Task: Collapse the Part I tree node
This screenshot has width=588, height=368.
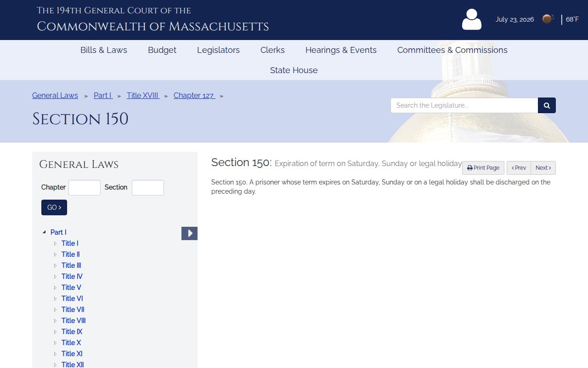Action: coord(44,232)
